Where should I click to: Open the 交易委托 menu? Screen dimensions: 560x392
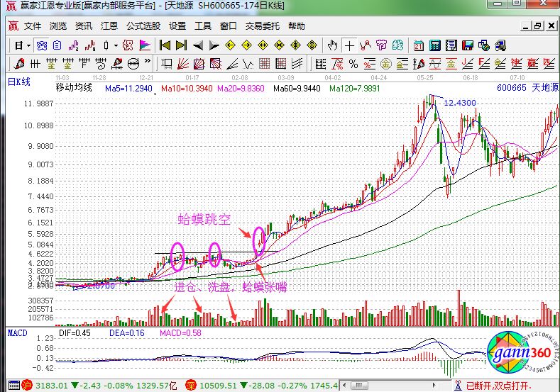tap(260, 26)
